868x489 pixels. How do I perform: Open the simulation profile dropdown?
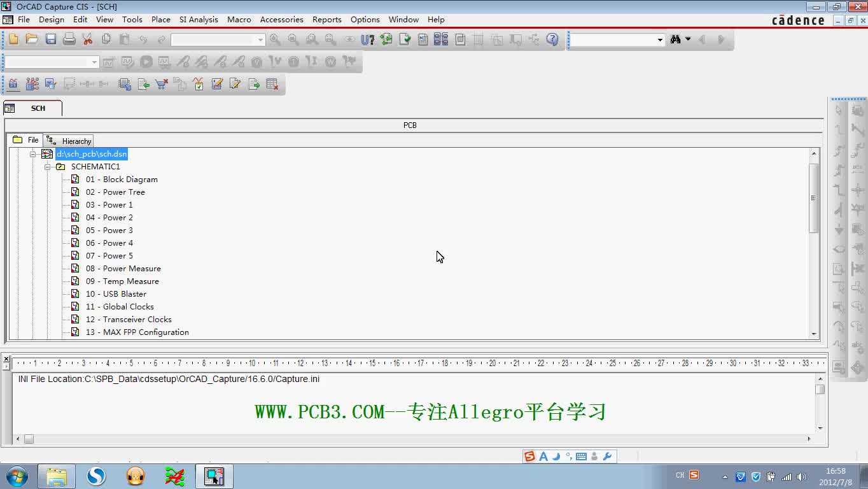94,62
